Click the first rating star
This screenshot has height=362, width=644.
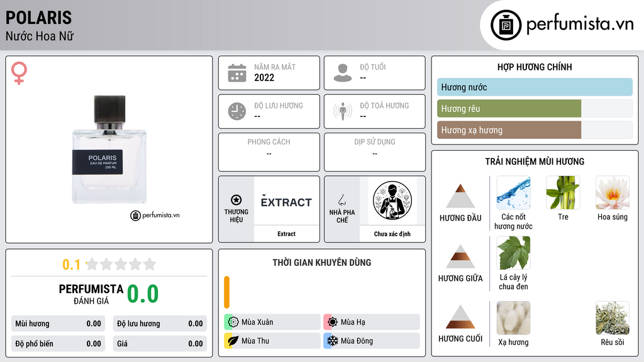(x=92, y=264)
